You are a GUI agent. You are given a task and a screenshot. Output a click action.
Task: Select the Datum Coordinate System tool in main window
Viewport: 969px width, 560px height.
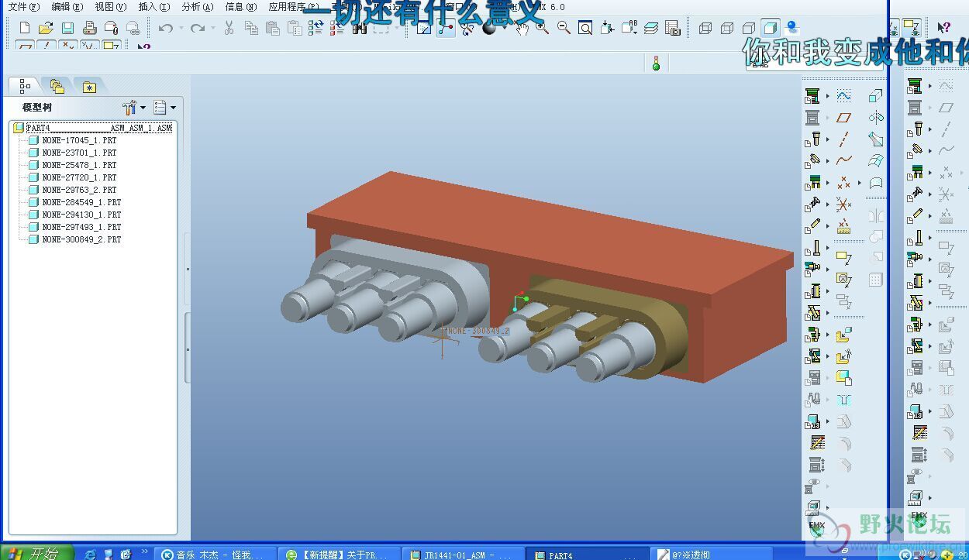click(x=844, y=204)
